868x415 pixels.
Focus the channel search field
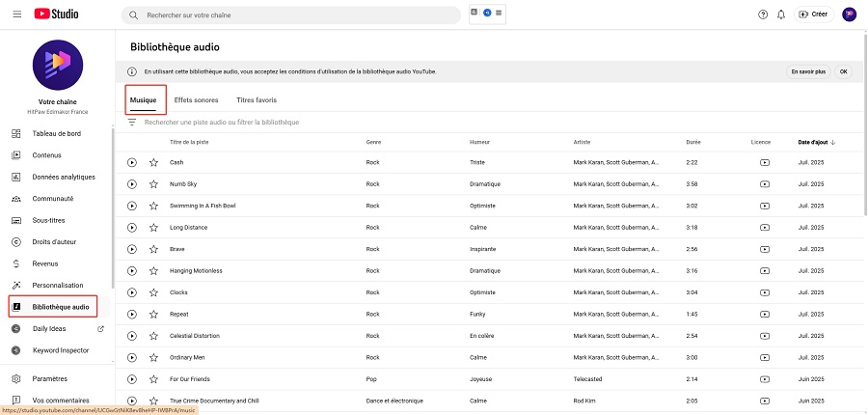[x=291, y=15]
